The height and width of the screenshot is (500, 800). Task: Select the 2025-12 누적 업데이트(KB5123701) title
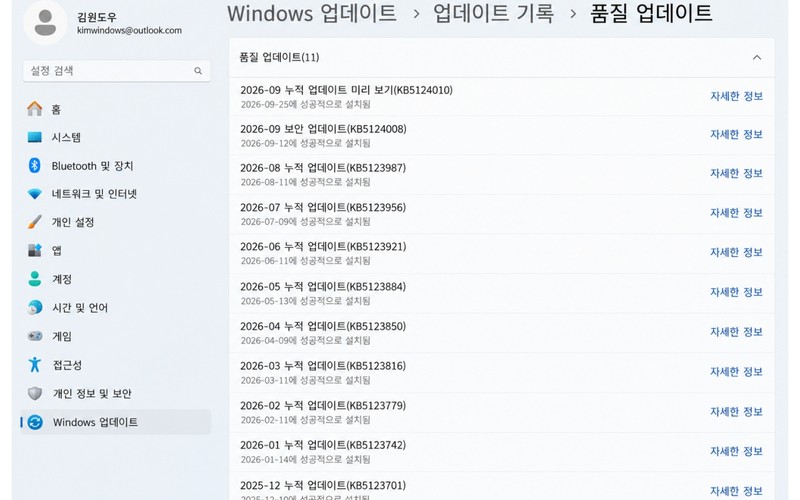323,485
